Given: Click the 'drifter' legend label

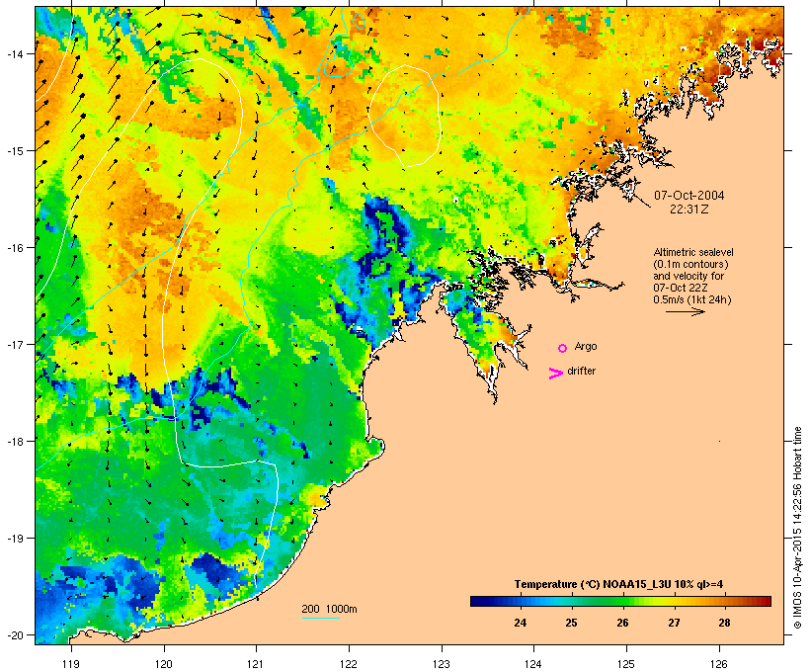Looking at the screenshot, I should 581,371.
